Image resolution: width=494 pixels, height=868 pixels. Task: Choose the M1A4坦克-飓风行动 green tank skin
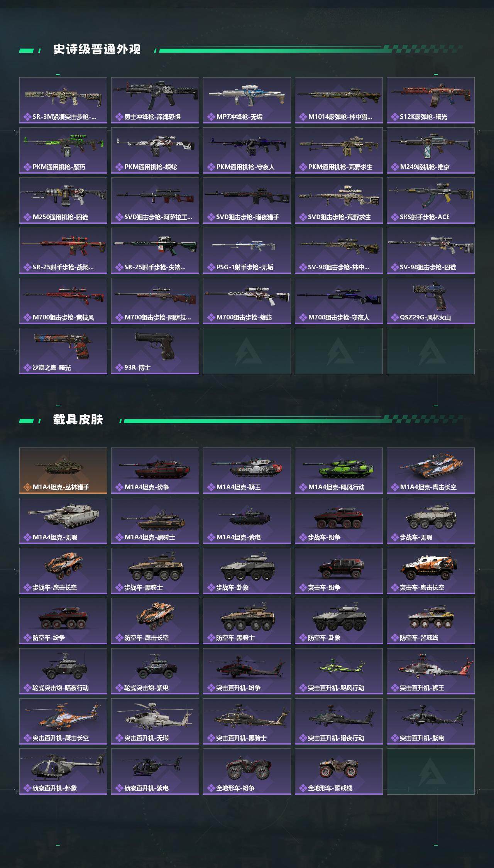[339, 471]
